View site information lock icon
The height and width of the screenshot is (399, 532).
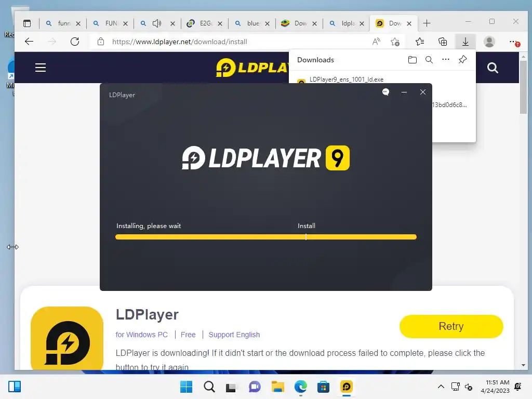point(100,42)
